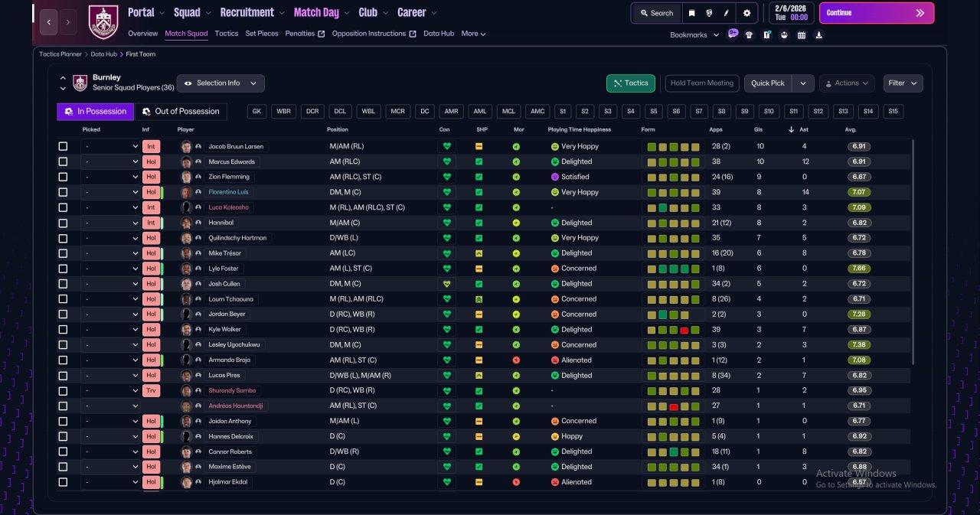
Task: Expand the Selection Info dropdown
Action: [220, 83]
